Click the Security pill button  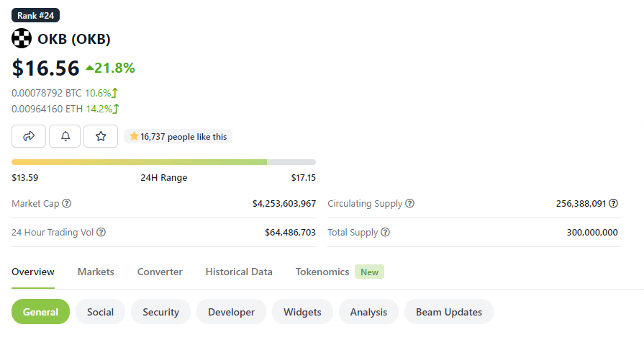point(160,312)
